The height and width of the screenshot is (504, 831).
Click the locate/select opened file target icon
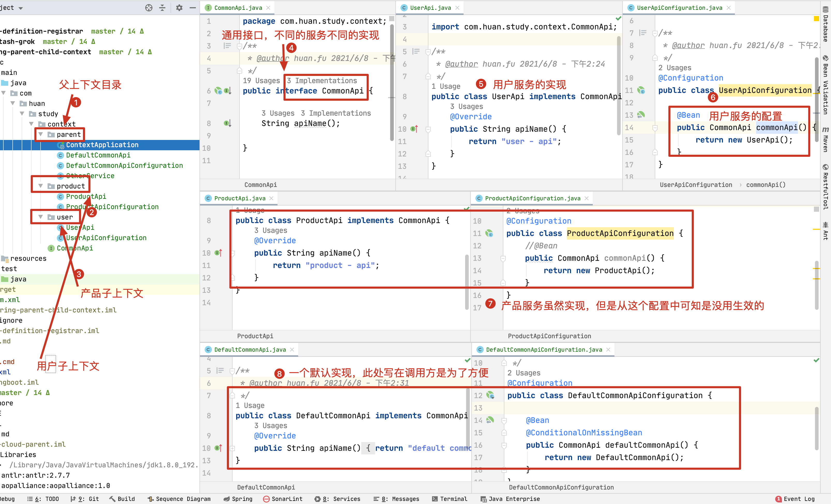coord(149,8)
